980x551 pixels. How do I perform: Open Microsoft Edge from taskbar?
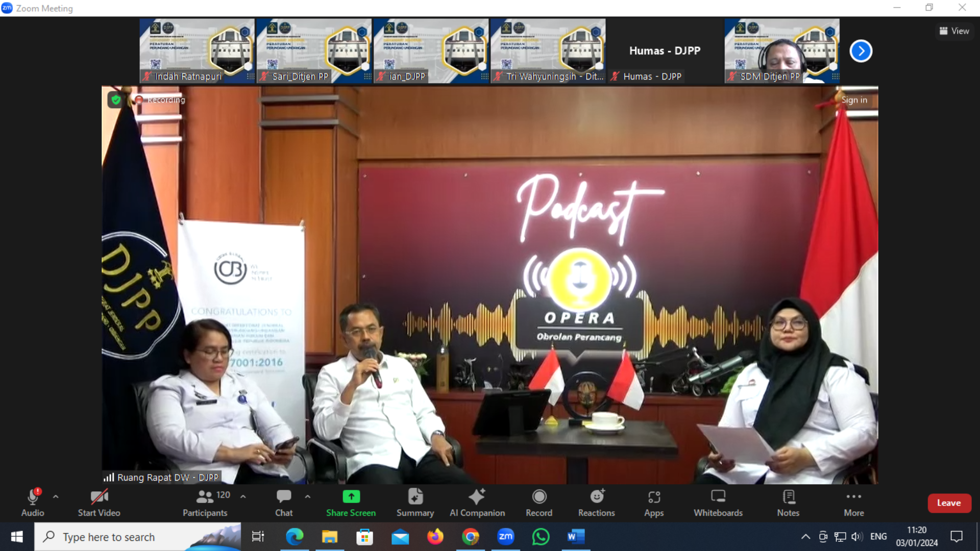[x=295, y=537]
